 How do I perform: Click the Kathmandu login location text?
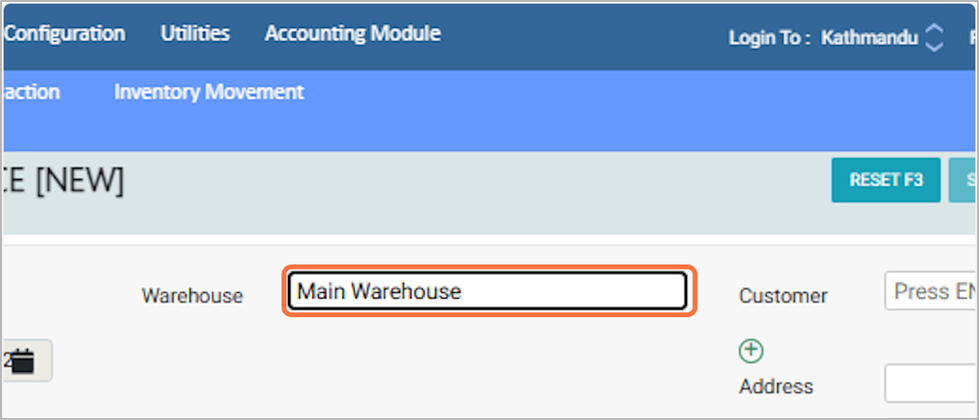pos(868,38)
